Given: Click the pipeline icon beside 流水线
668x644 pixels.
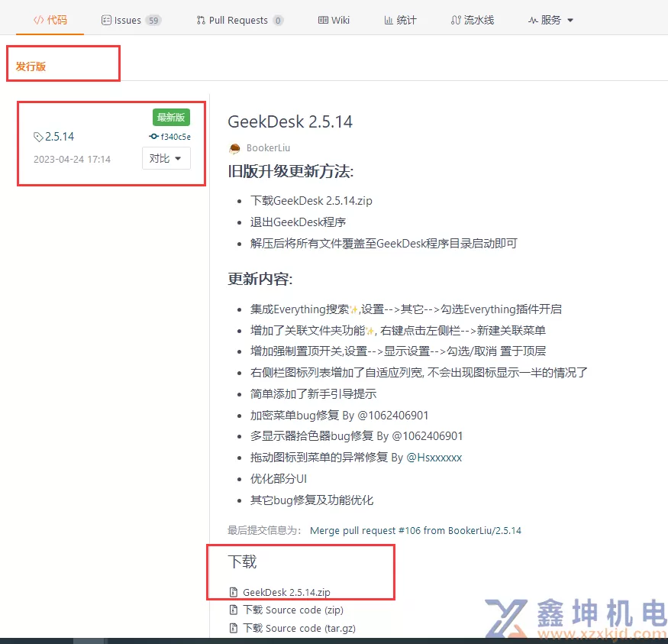Looking at the screenshot, I should pos(456,20).
